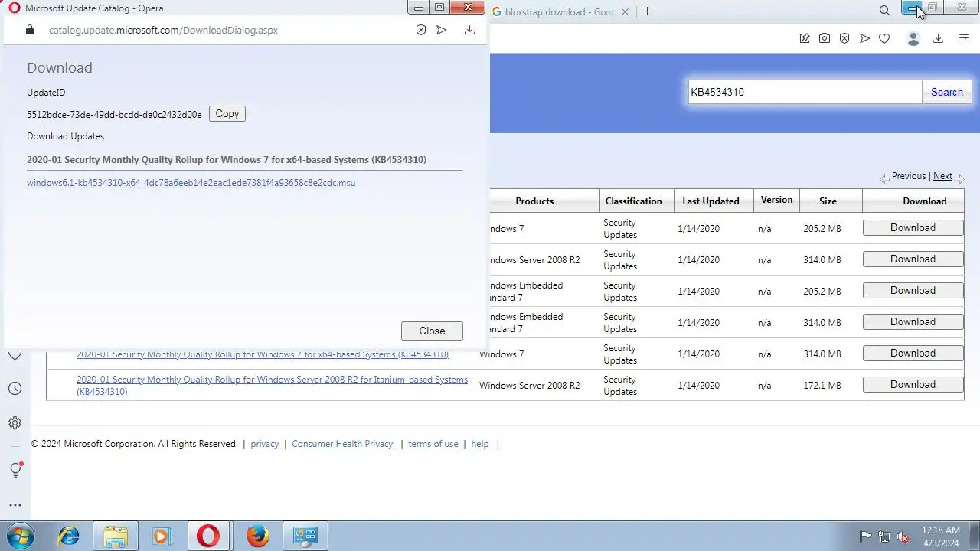
Task: Close the bloxstrap download tab
Action: coord(626,12)
